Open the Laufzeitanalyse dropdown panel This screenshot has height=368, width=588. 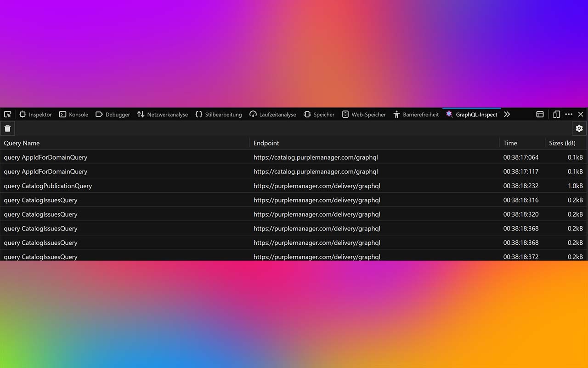click(273, 114)
